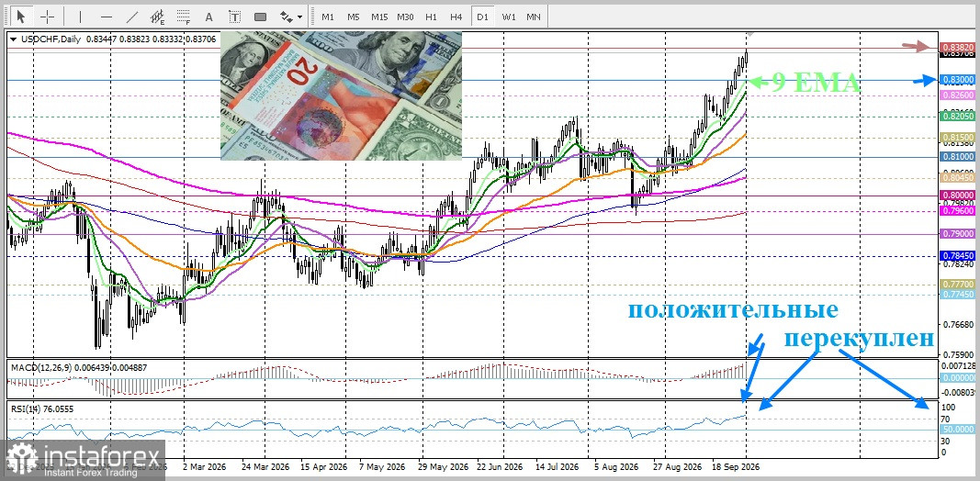
Task: Switch chart to M5 timeframe
Action: (353, 17)
